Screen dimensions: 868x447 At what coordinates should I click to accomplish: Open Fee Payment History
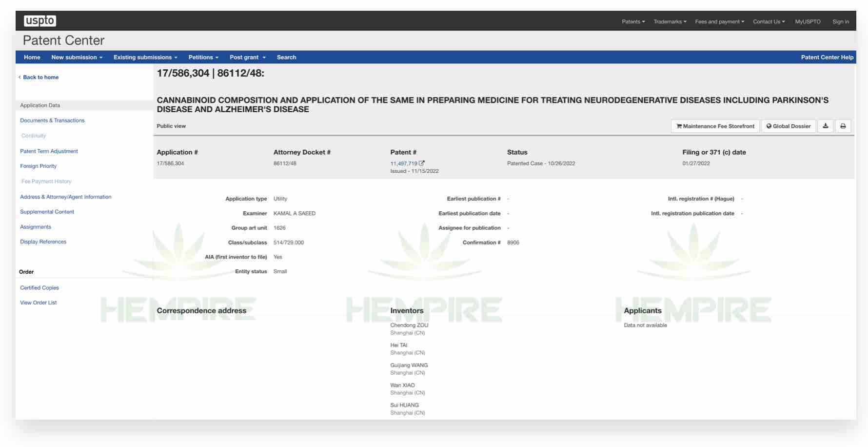pyautogui.click(x=46, y=182)
